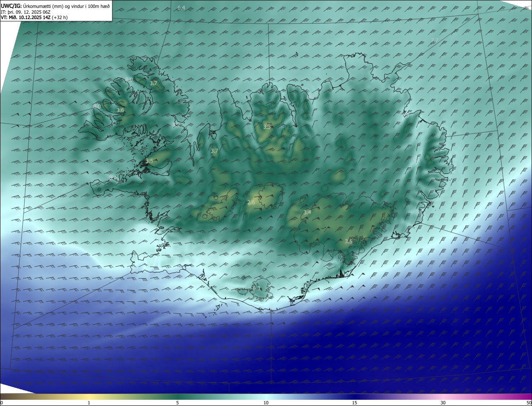Click the 7.7 value label on map
Viewport: 532px width, 406px height.
pos(435,40)
